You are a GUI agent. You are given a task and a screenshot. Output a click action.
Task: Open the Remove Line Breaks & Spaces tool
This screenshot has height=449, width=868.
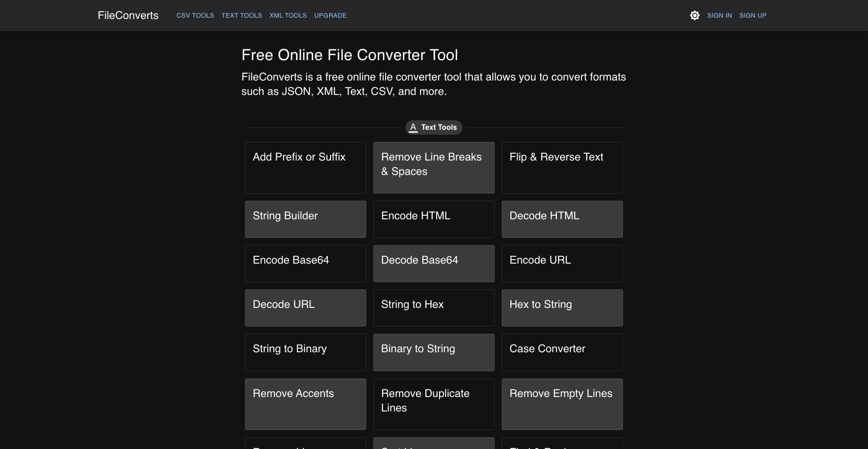point(434,168)
